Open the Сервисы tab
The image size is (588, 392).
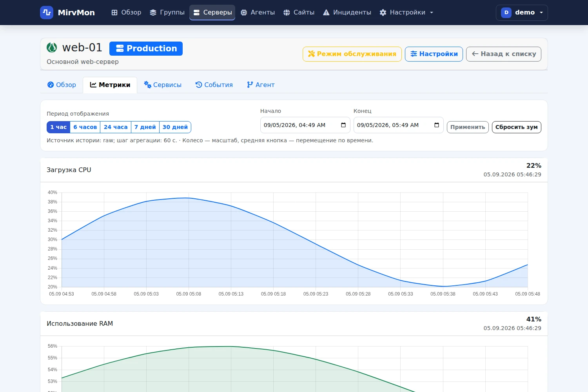163,85
